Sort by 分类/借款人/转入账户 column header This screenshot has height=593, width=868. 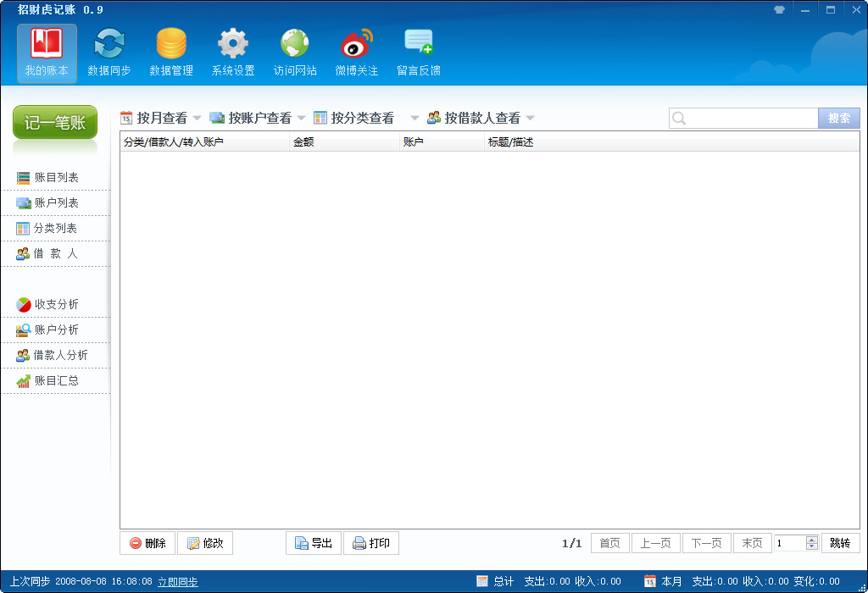tap(205, 142)
